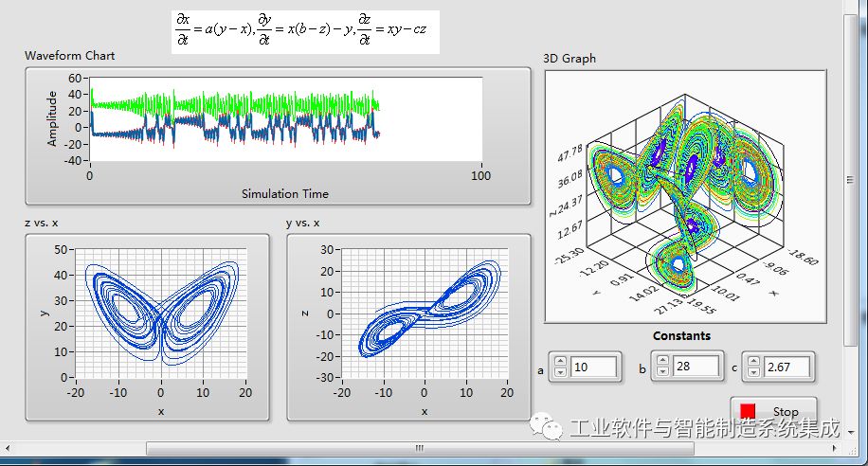The image size is (868, 466).
Task: Click the -40 value on Amplitude axis
Action: tap(73, 160)
